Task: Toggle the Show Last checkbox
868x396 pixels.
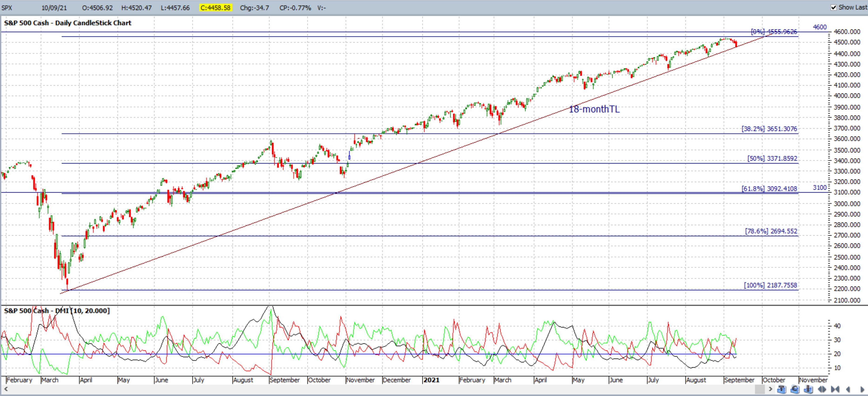Action: 834,7
